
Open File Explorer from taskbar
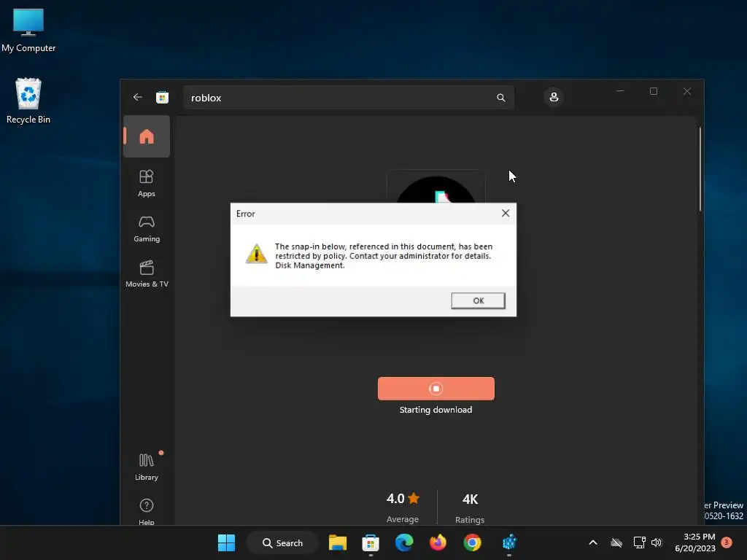coord(338,542)
